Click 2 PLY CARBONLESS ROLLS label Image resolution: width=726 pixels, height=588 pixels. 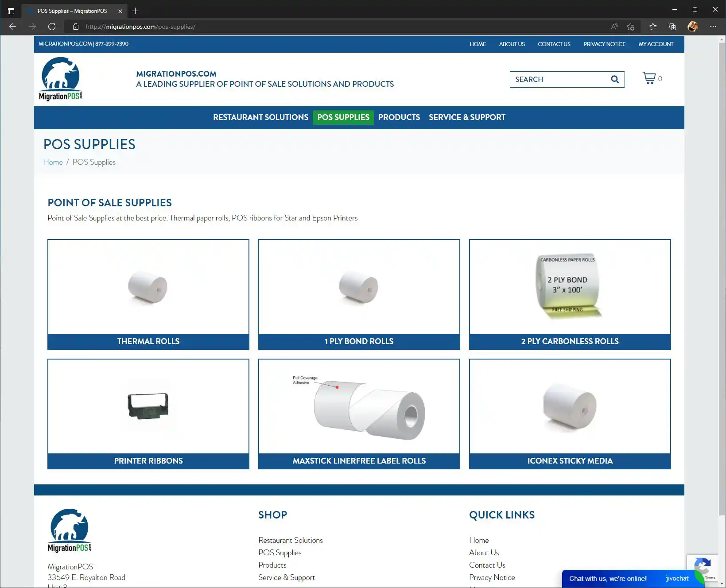(x=570, y=341)
